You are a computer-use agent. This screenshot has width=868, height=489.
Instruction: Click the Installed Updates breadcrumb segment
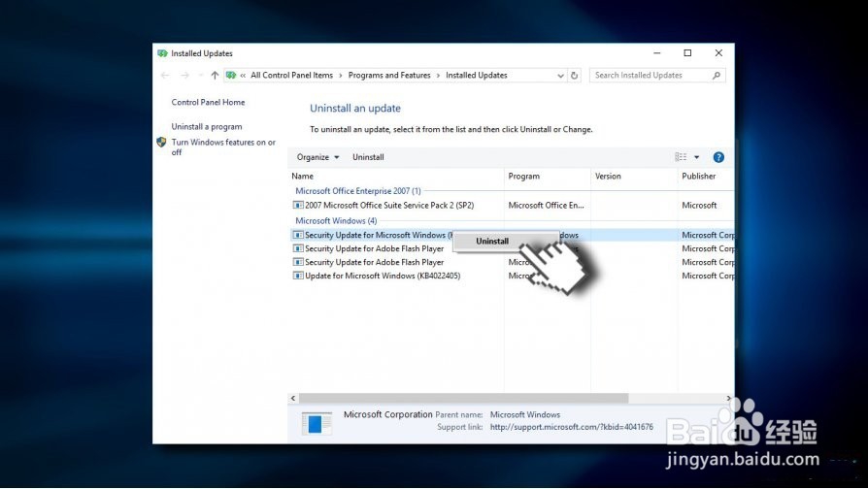(477, 76)
